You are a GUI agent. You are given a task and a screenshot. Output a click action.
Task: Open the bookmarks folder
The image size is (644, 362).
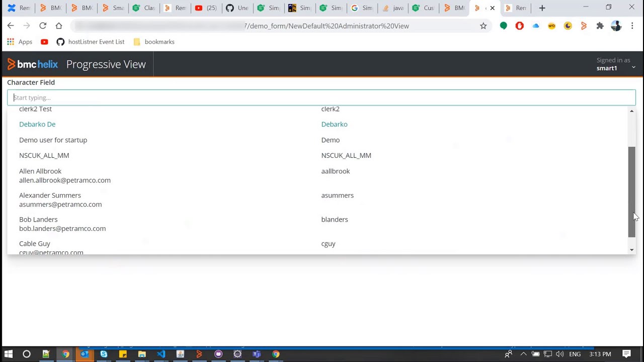(154, 42)
